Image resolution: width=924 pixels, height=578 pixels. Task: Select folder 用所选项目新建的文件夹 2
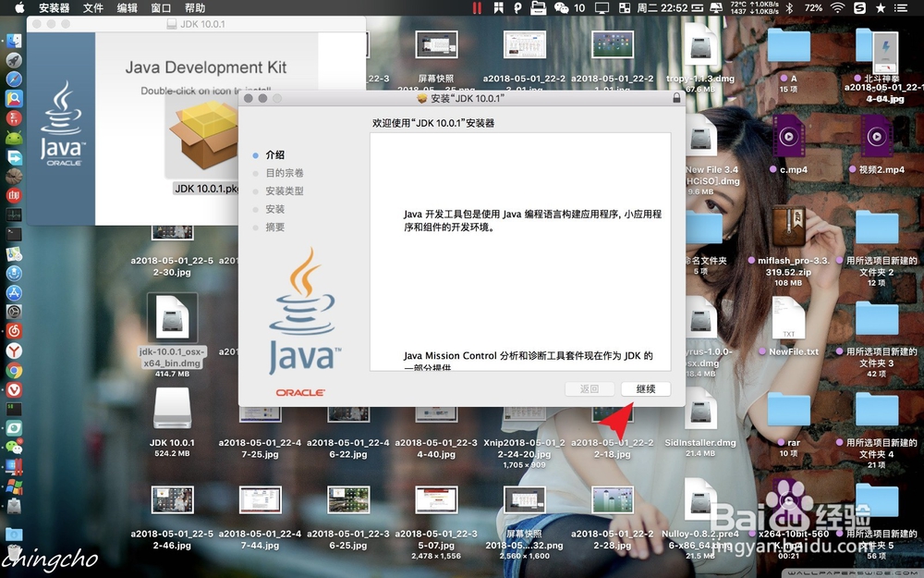click(x=876, y=228)
